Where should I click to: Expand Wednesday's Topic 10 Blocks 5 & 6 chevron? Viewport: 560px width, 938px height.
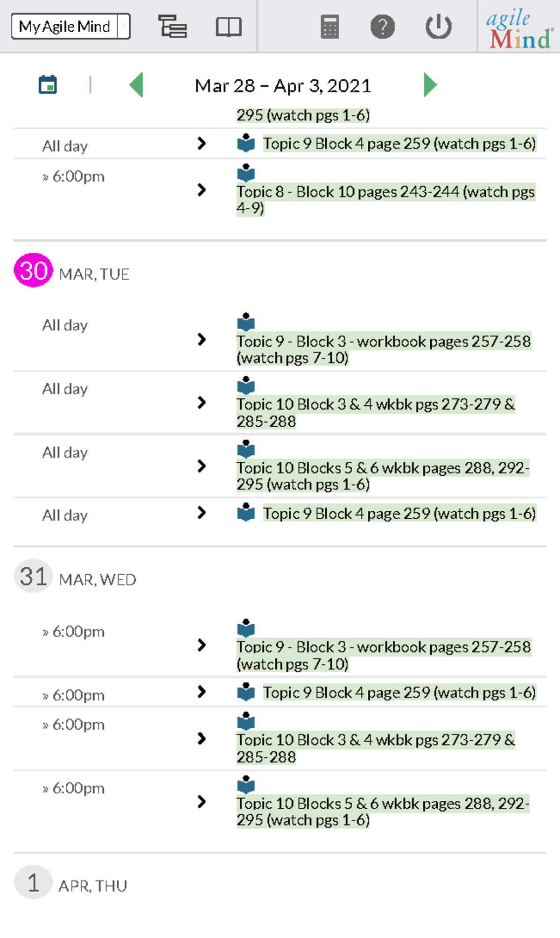tap(202, 803)
